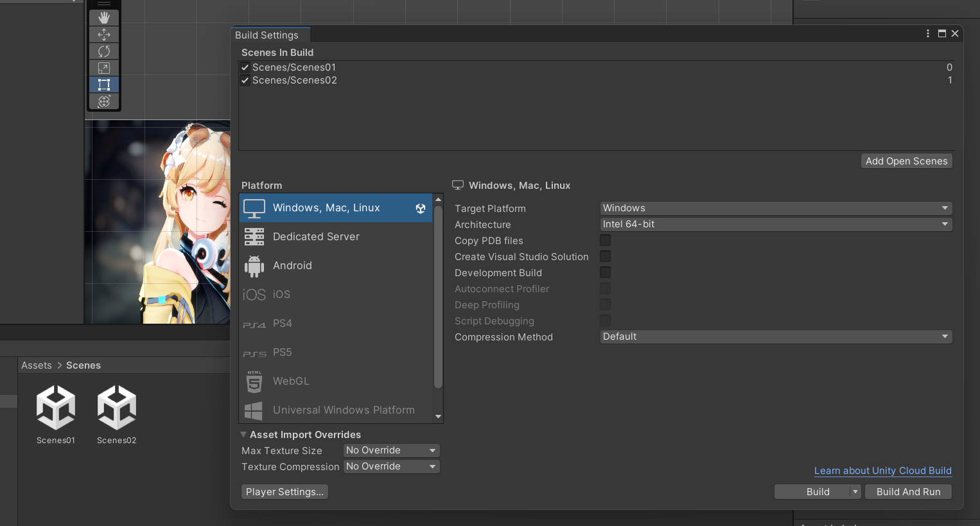Open Build button dropdown arrow
Screen dimensions: 980x526
pos(855,492)
